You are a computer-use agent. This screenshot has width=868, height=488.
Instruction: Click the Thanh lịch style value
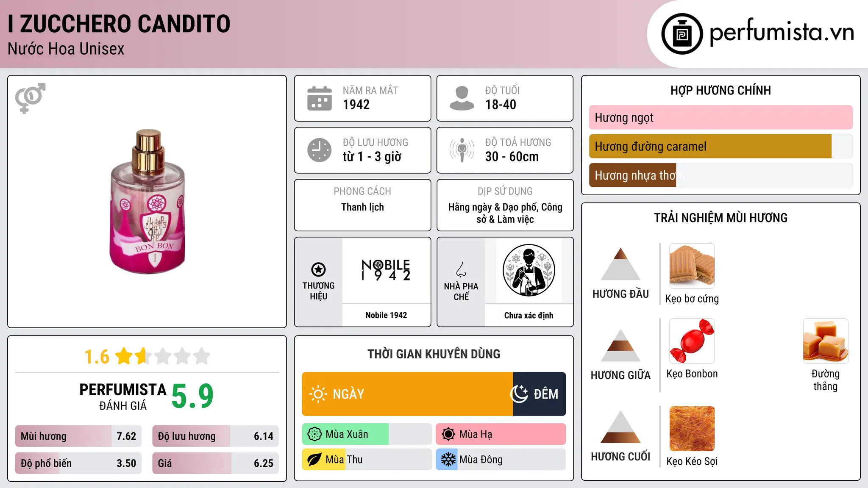point(362,207)
